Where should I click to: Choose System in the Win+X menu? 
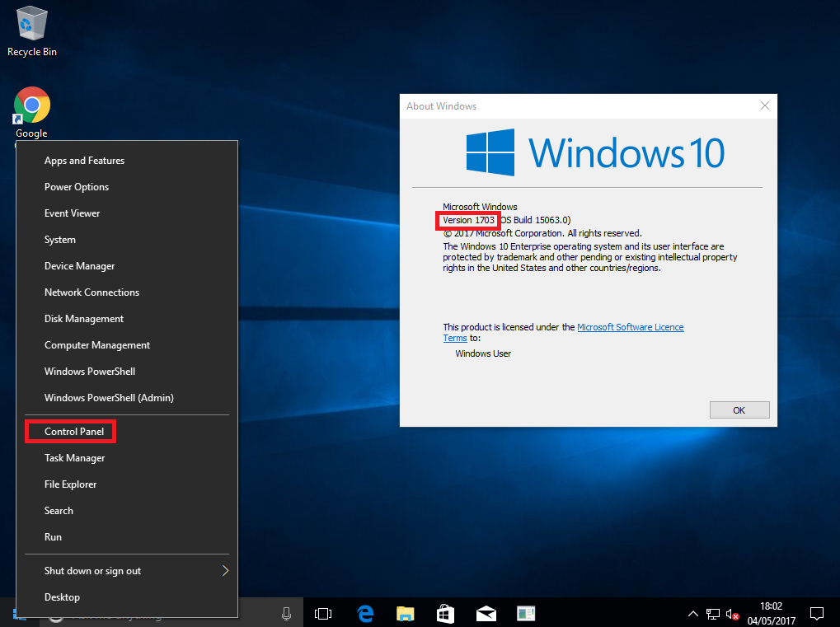click(127, 240)
